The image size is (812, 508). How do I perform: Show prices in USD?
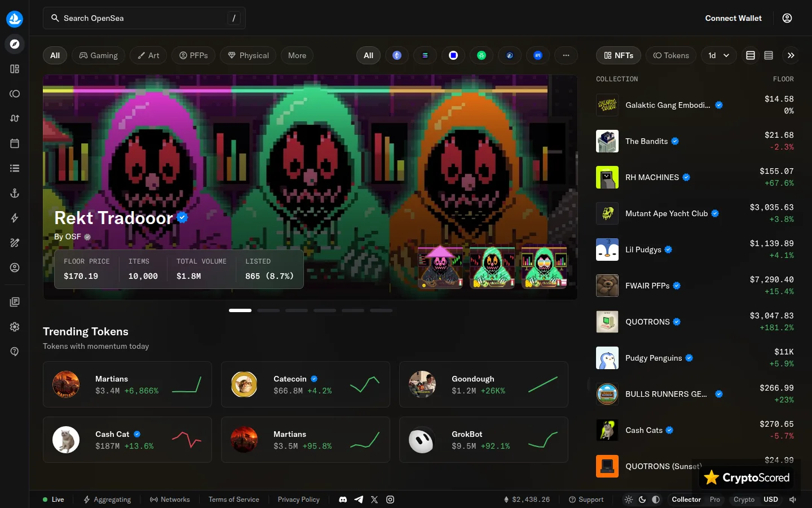[771, 500]
